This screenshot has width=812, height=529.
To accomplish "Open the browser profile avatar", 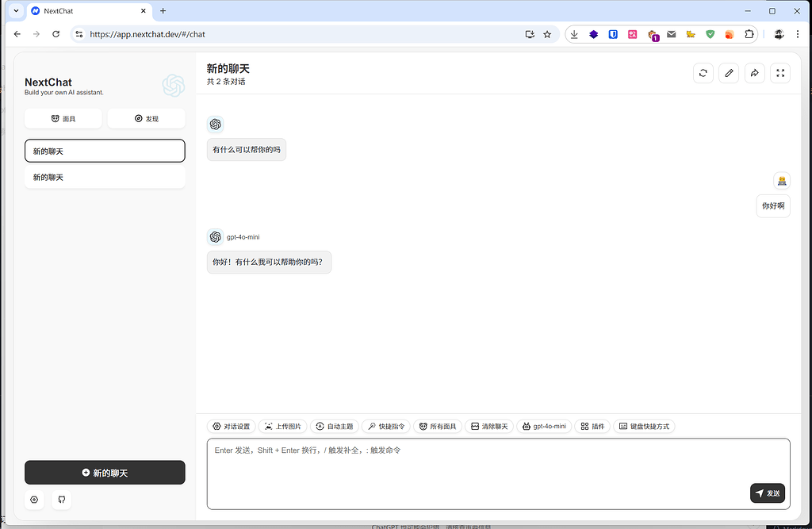I will click(779, 34).
